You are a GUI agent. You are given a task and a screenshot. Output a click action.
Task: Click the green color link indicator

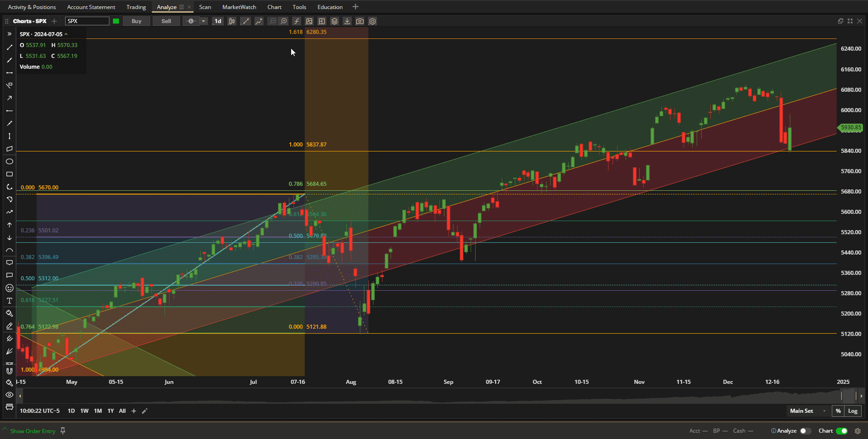(x=116, y=21)
